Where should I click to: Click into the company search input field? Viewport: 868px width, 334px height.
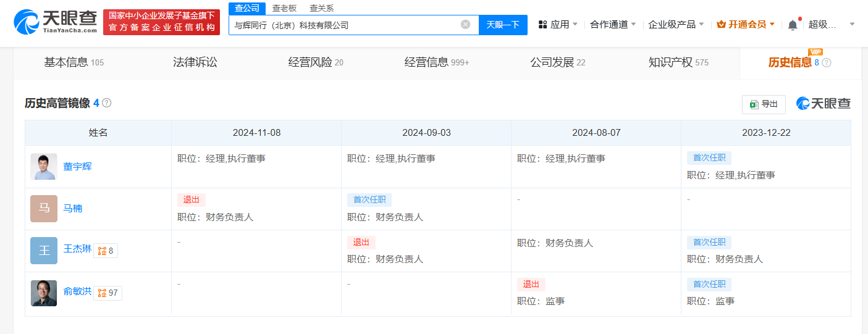point(343,25)
